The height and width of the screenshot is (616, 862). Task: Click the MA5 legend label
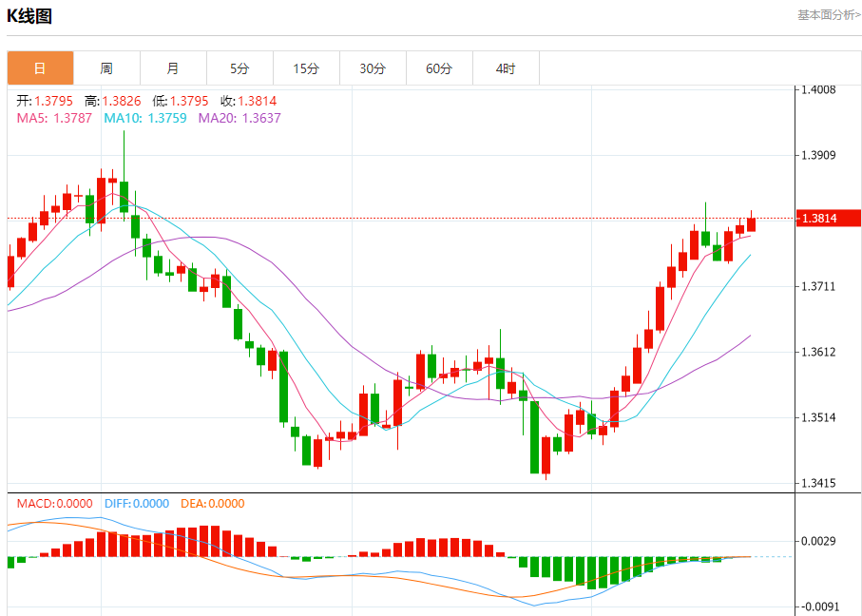[54, 118]
